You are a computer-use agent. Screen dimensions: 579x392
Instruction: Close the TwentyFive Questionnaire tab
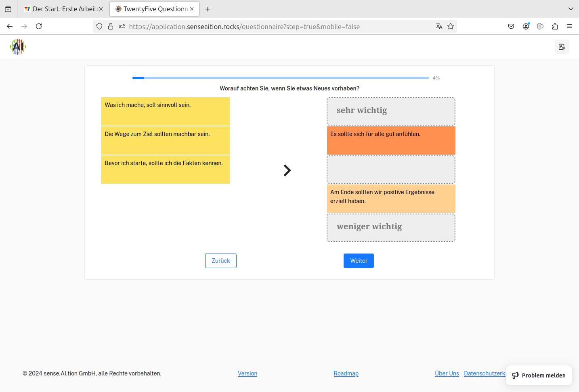pos(192,9)
